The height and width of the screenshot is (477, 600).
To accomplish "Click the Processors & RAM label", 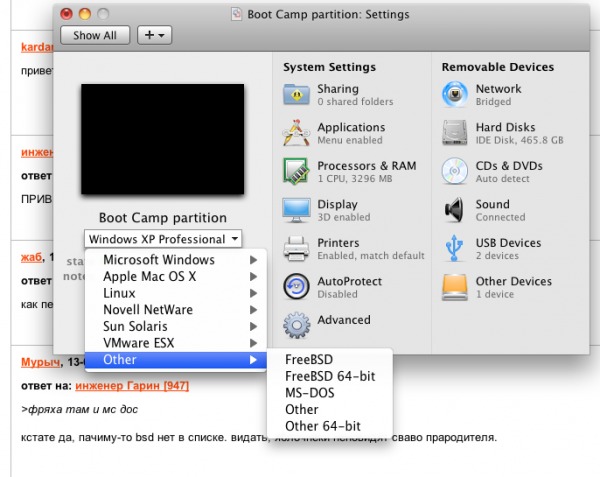I will 367,166.
